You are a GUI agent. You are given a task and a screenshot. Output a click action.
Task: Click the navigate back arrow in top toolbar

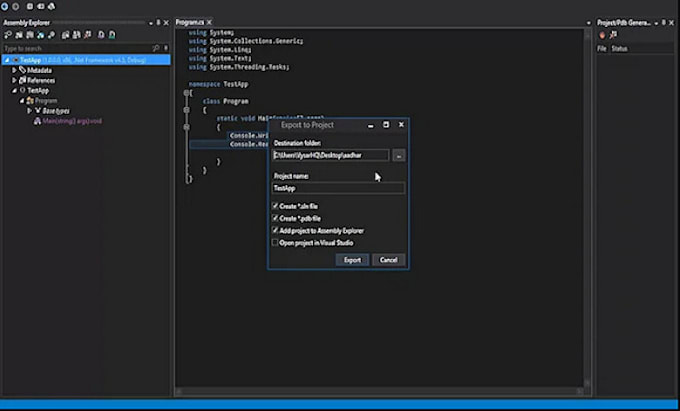click(x=5, y=6)
